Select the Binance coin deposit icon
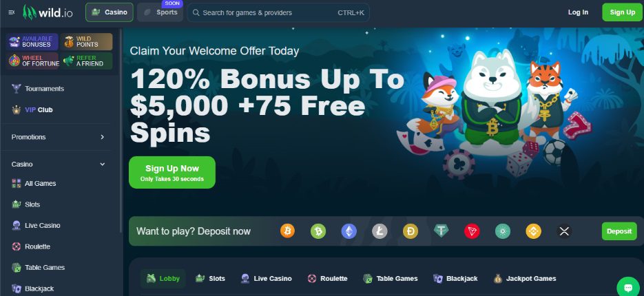Image resolution: width=644 pixels, height=296 pixels. pyautogui.click(x=534, y=231)
